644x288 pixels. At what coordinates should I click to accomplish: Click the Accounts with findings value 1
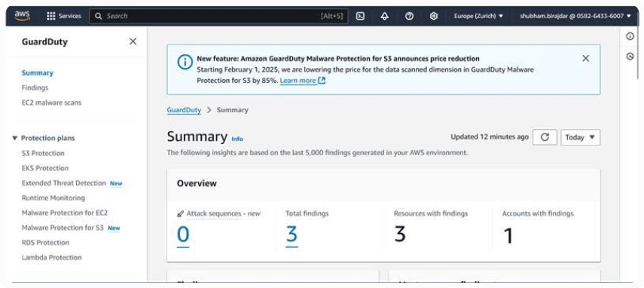click(x=508, y=236)
